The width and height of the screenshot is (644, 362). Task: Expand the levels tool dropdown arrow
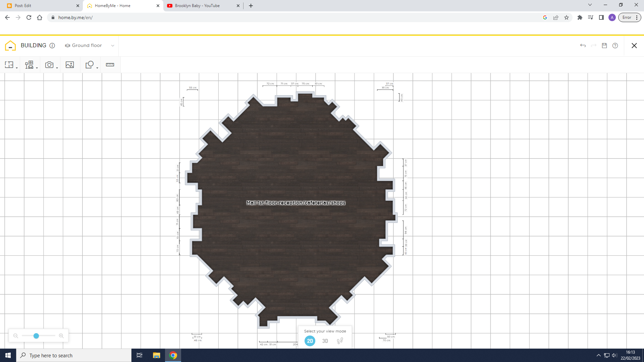coord(37,68)
